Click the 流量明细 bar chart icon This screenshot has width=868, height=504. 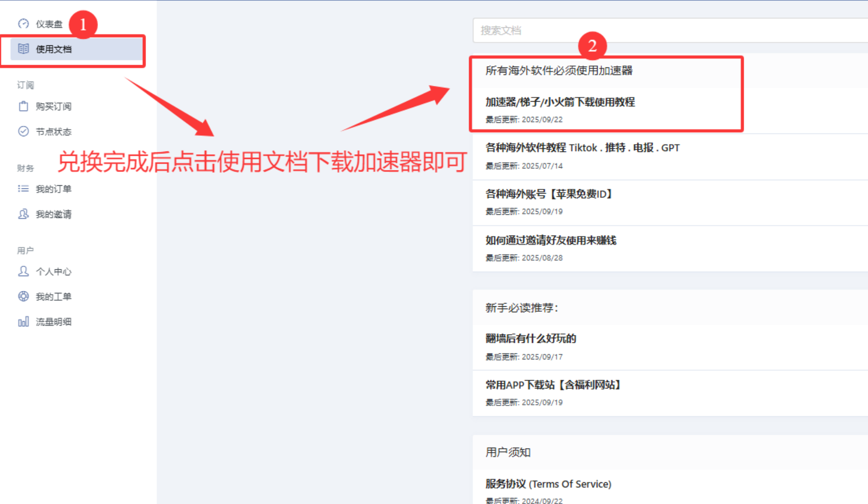coord(23,322)
